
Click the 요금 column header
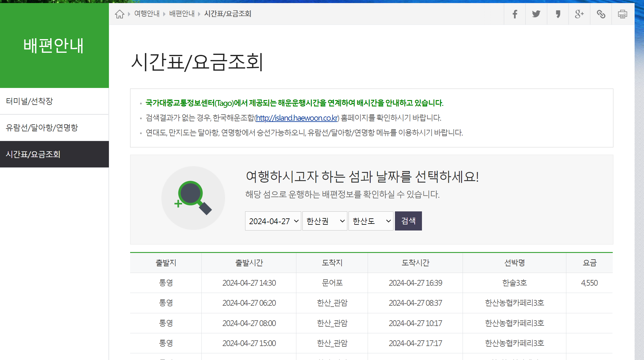click(589, 263)
